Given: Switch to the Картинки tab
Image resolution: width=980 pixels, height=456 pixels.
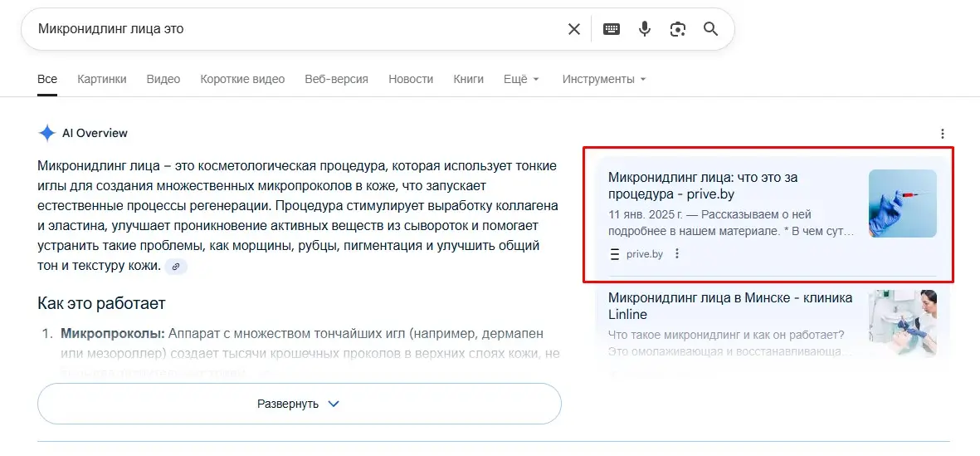Looking at the screenshot, I should [x=102, y=79].
